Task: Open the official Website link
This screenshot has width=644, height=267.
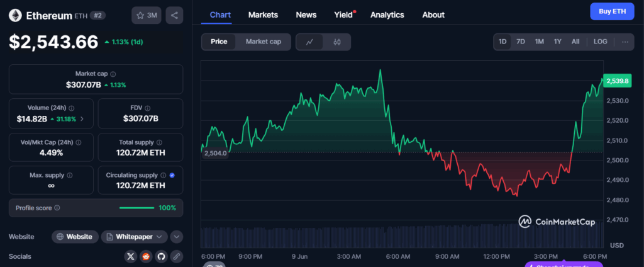Action: 75,237
